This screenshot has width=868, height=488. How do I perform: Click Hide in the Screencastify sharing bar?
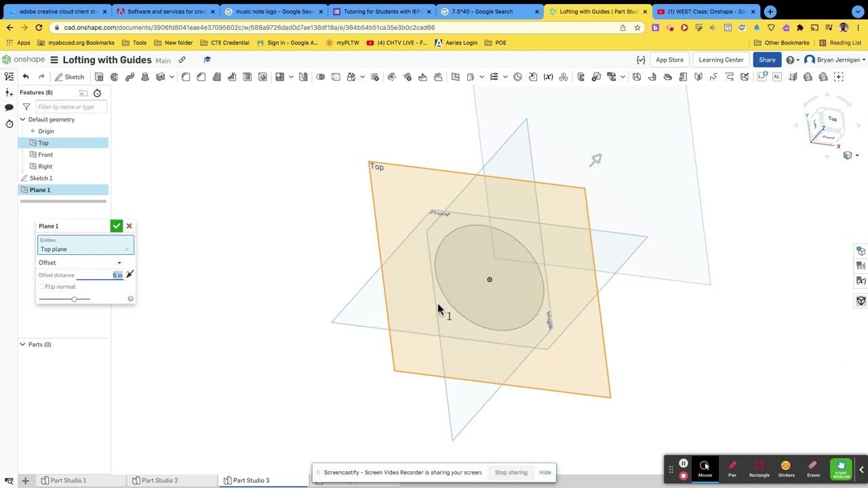click(545, 472)
